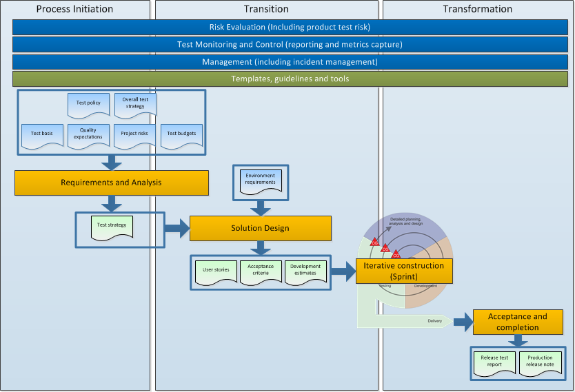Click the arrow from Test strategy to Solution Design

177,228
